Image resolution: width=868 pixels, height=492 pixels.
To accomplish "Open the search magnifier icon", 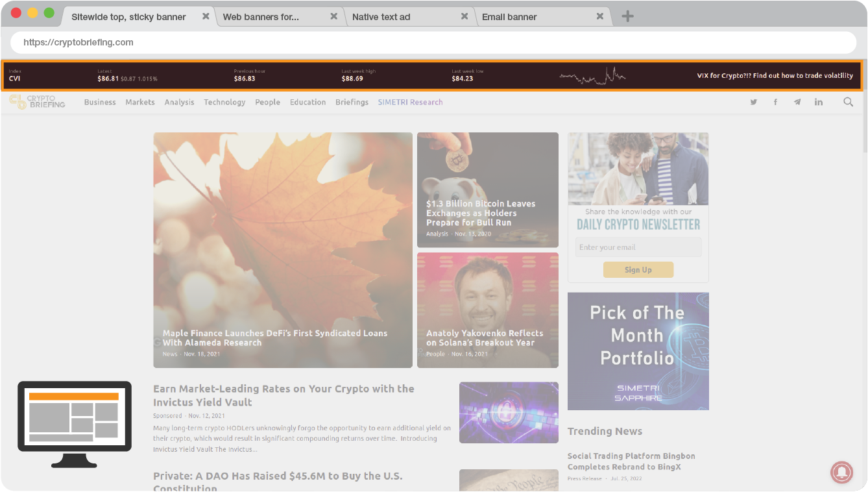I will (x=848, y=102).
